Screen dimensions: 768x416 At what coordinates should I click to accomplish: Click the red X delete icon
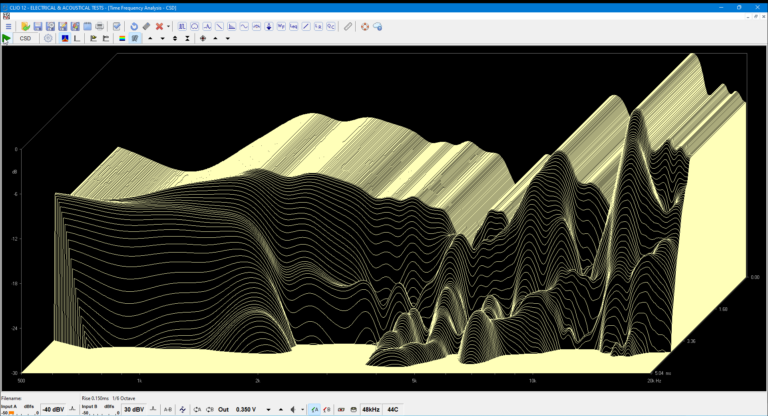[x=159, y=26]
